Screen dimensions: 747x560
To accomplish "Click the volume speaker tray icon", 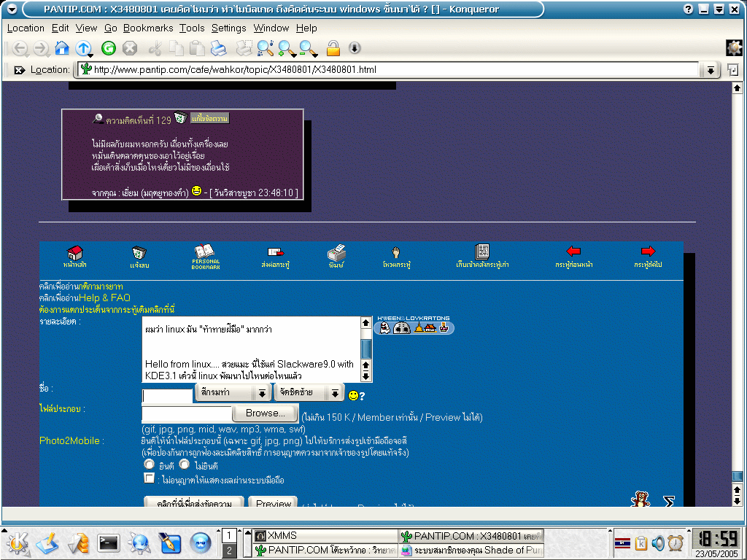I will click(658, 542).
